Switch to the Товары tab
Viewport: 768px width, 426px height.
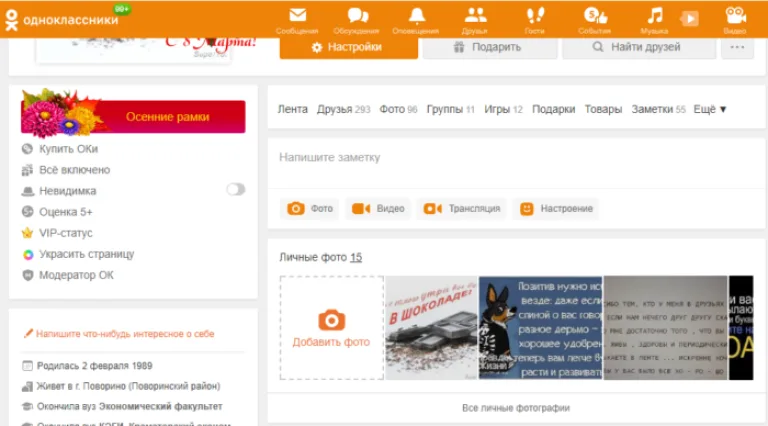pyautogui.click(x=603, y=109)
